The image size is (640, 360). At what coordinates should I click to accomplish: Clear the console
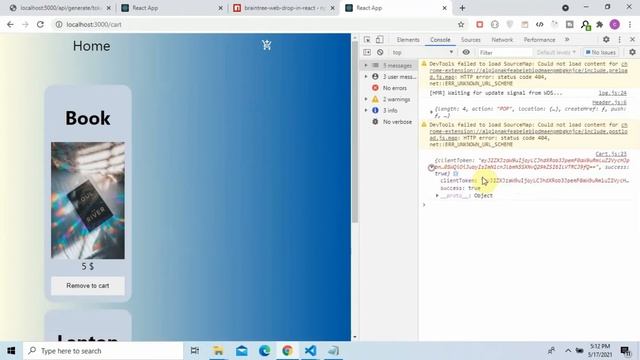point(380,52)
